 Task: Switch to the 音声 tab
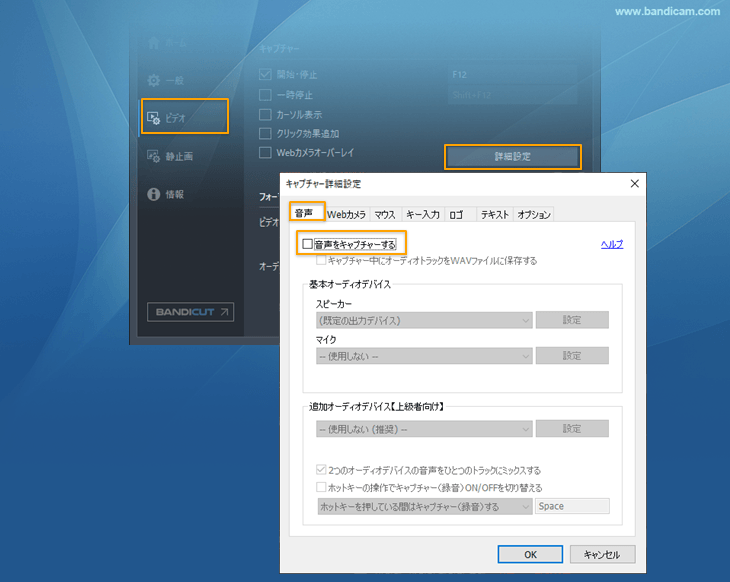coord(307,212)
